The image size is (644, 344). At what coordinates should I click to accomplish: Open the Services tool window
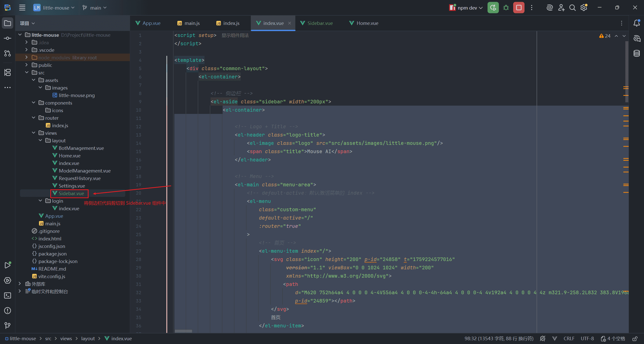[8, 280]
